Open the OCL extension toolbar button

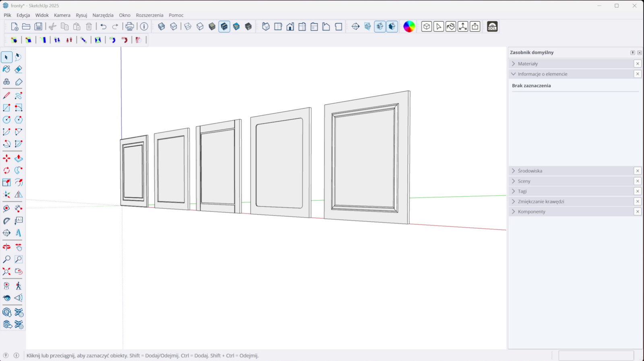click(x=492, y=27)
